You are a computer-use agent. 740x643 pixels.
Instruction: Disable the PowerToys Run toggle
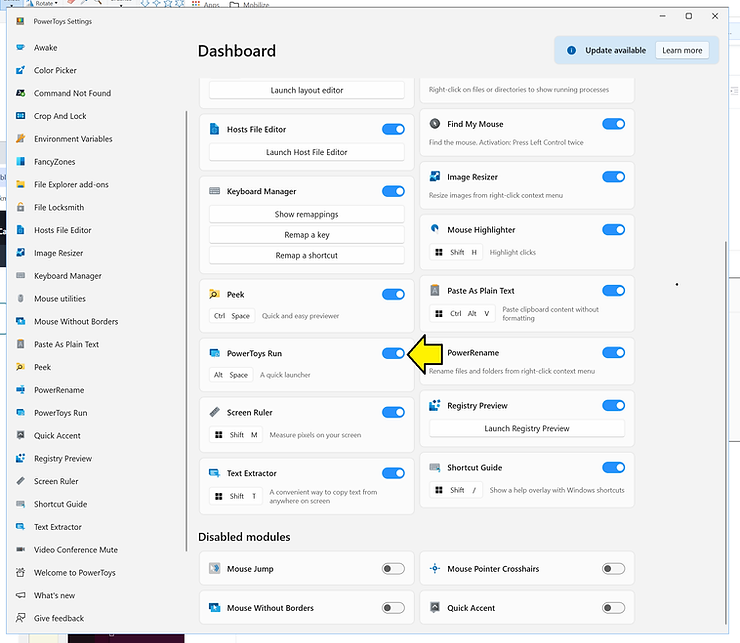(x=393, y=353)
